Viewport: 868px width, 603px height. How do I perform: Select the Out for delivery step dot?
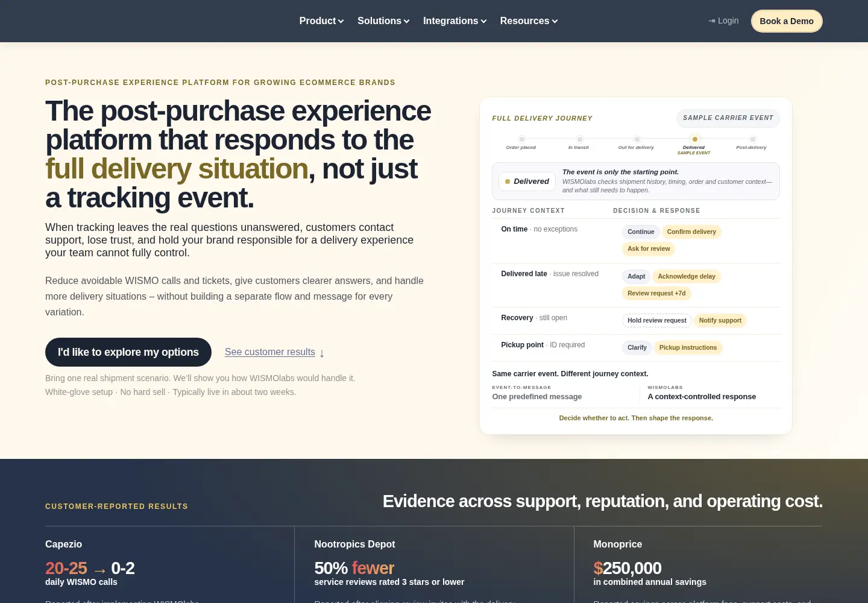[637, 139]
